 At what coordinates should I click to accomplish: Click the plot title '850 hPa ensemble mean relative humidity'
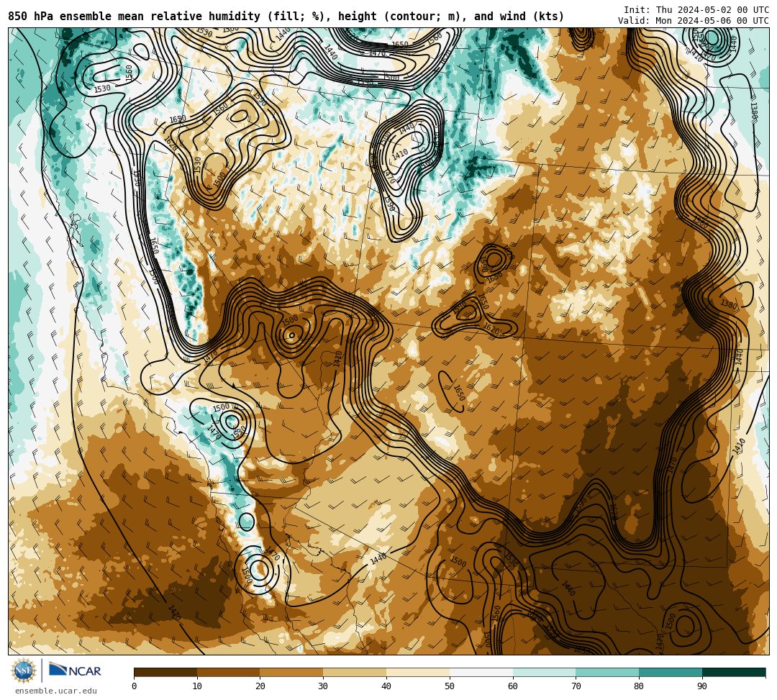tap(136, 17)
